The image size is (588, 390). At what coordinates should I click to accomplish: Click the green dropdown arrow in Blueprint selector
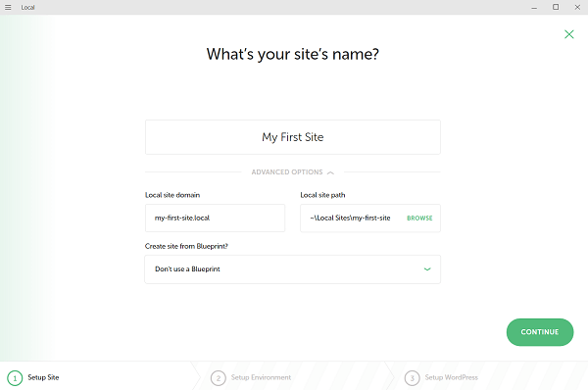pyautogui.click(x=427, y=269)
